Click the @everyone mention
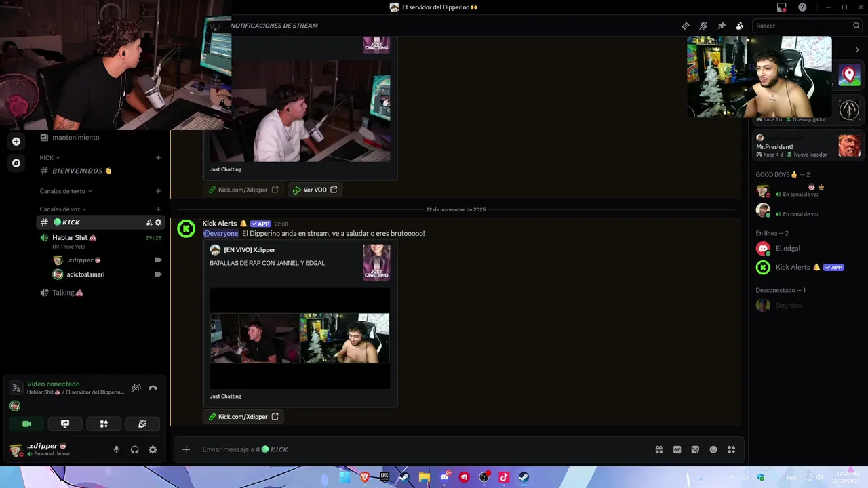Viewport: 868px width, 488px height. [220, 234]
